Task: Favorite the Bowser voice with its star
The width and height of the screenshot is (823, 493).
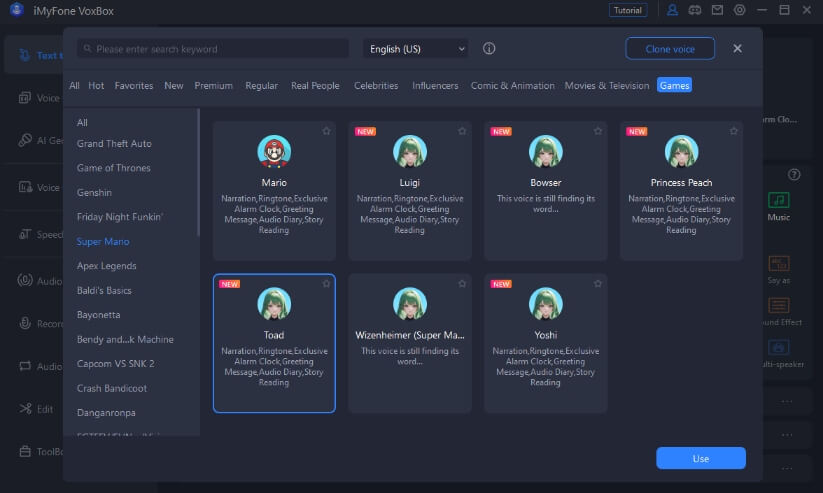Action: 598,131
